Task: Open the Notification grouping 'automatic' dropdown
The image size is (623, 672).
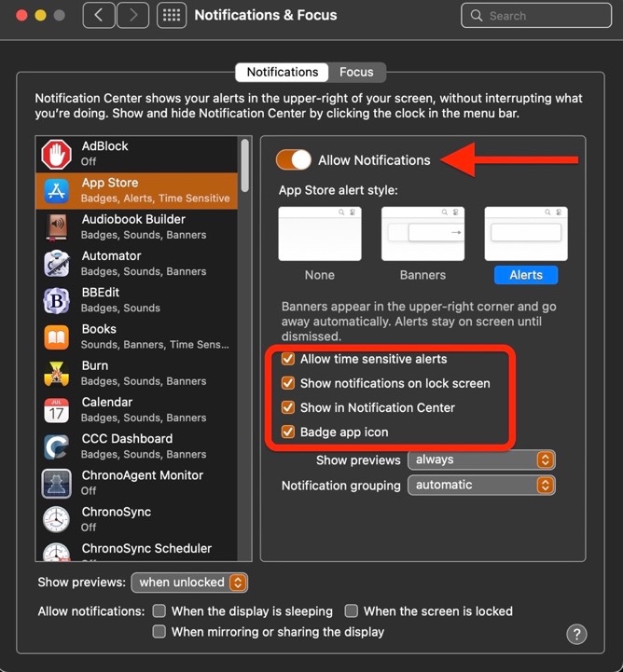Action: 481,486
